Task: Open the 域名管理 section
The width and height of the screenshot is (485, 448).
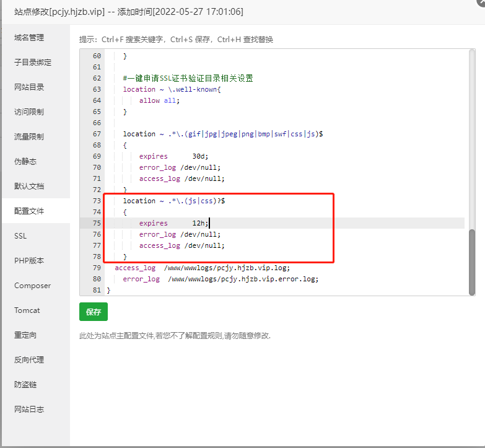Action: (29, 37)
